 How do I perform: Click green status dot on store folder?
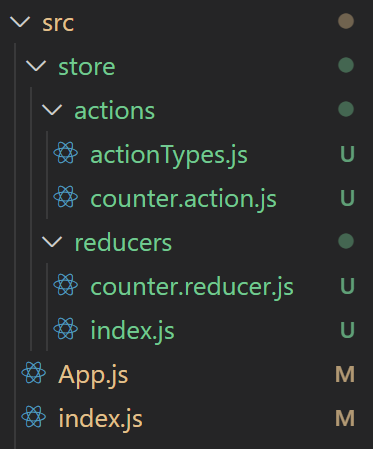[346, 65]
